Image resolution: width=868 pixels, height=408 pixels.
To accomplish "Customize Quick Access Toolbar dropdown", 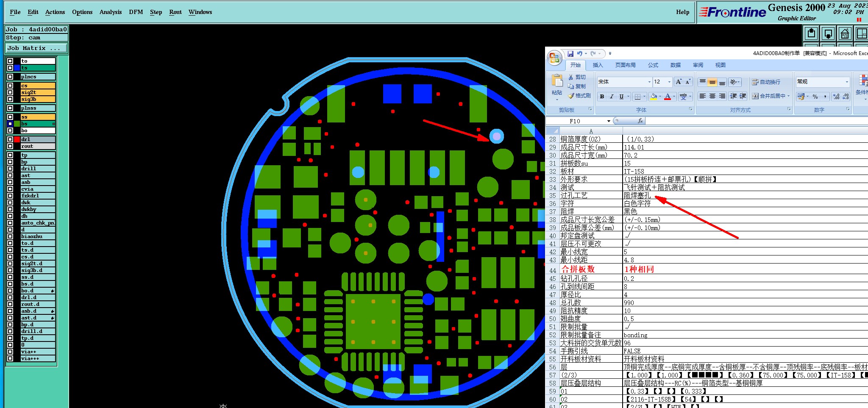I will pyautogui.click(x=610, y=53).
